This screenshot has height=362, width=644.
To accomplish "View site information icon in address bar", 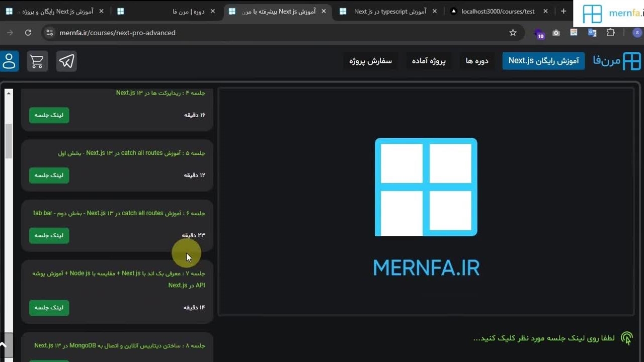I will 49,33.
